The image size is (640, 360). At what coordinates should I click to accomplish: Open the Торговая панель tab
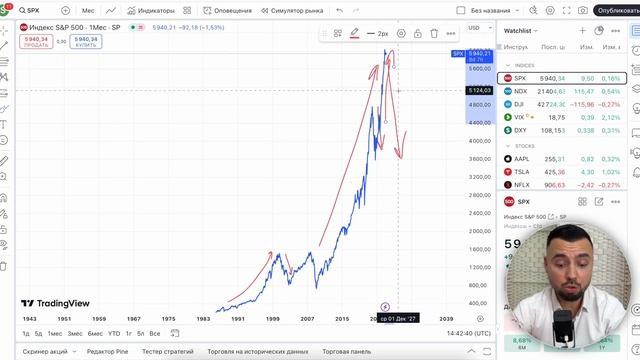coord(347,351)
